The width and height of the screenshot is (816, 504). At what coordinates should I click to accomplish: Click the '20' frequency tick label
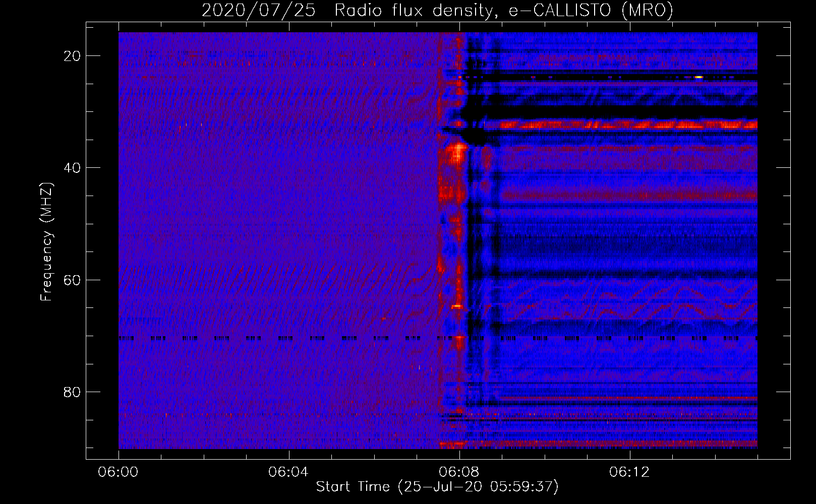point(72,56)
